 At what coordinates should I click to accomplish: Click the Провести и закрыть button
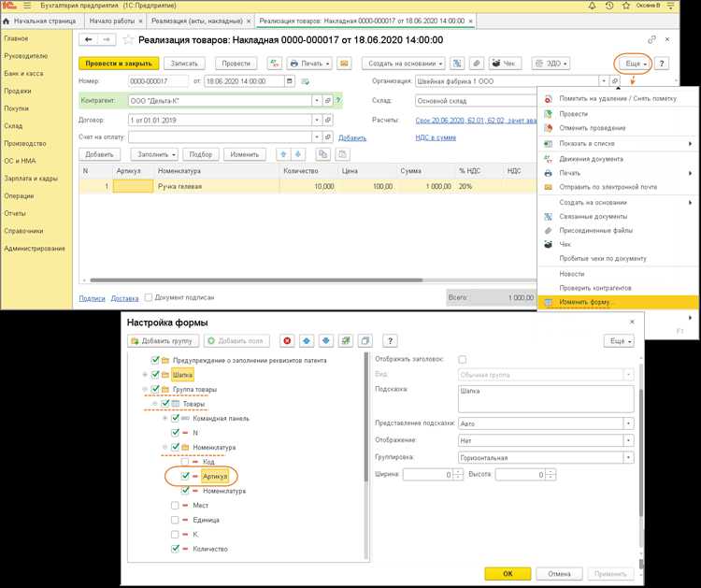tap(117, 64)
